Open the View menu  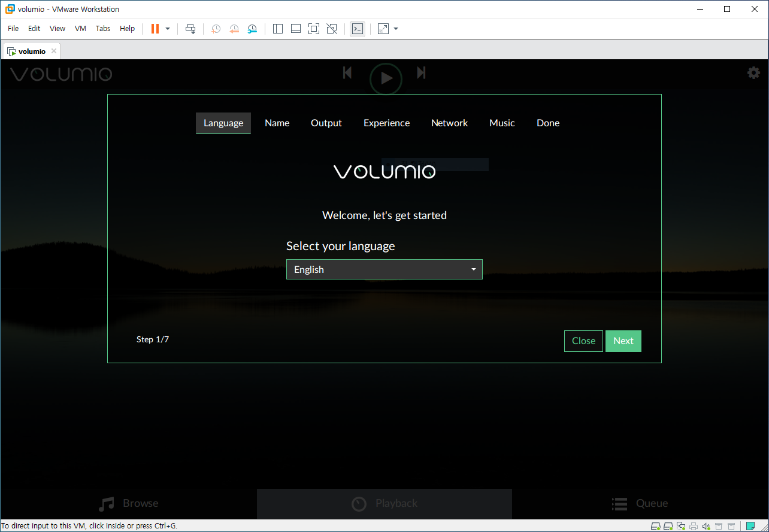[57, 29]
